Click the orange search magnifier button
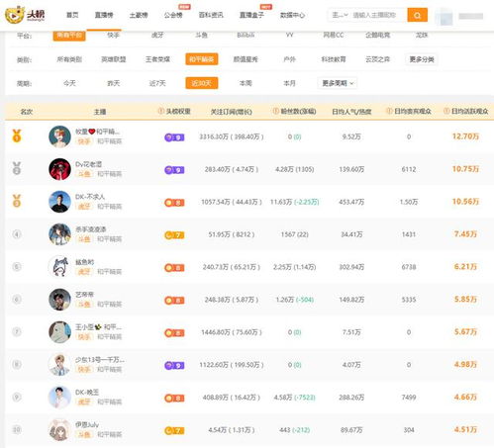The image size is (494, 448). click(x=417, y=15)
